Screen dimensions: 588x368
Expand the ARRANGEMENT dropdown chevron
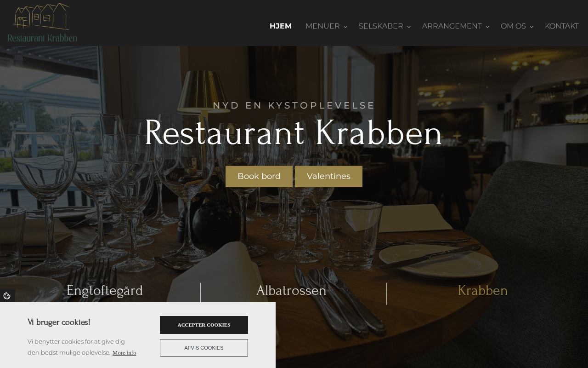(487, 27)
